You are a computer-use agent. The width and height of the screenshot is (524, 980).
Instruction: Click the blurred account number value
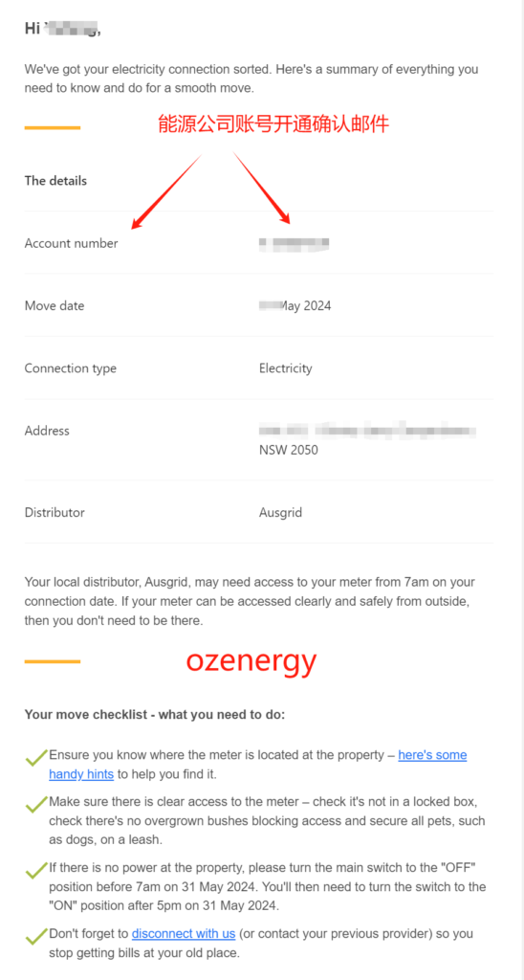(295, 243)
